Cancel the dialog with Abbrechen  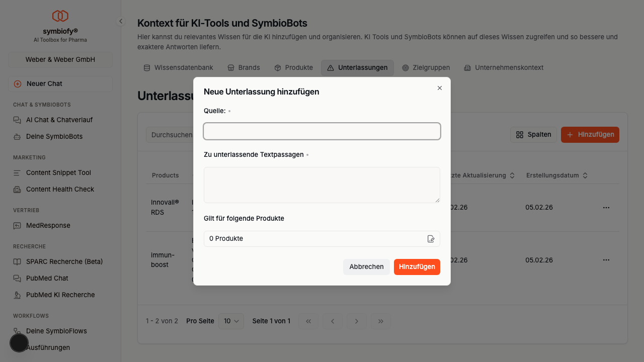pyautogui.click(x=366, y=267)
